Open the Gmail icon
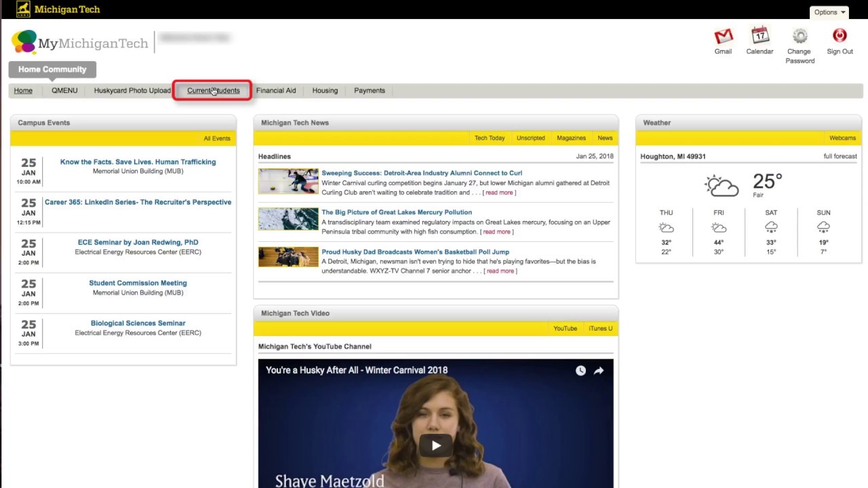The width and height of the screenshot is (868, 488). 724,36
